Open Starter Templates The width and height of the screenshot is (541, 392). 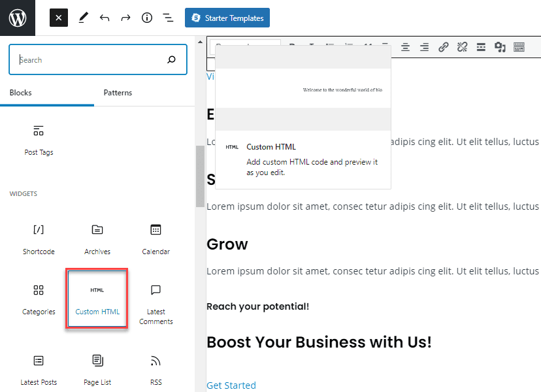(227, 18)
